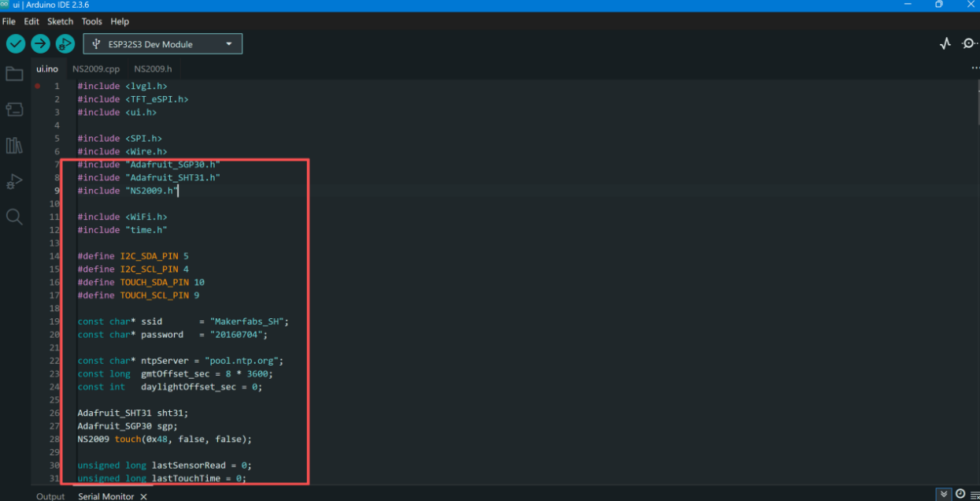Click the "#include <Wire.h>" line

[x=122, y=151]
